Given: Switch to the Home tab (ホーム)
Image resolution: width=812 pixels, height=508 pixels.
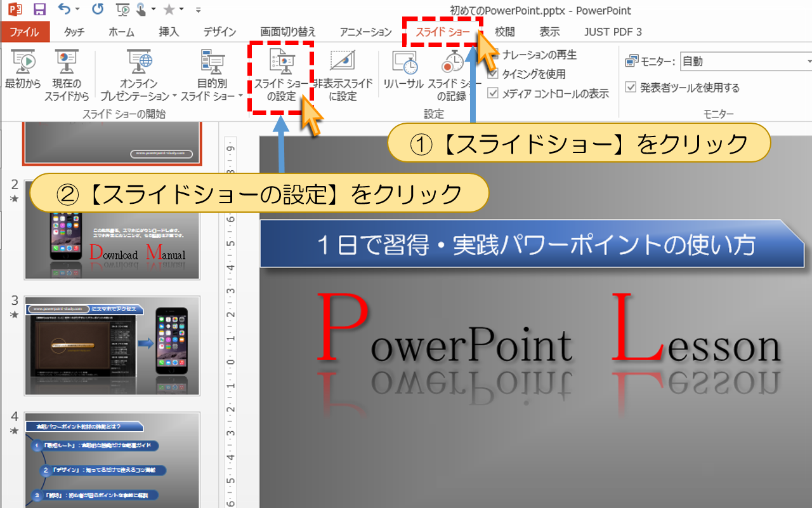Looking at the screenshot, I should coord(121,32).
